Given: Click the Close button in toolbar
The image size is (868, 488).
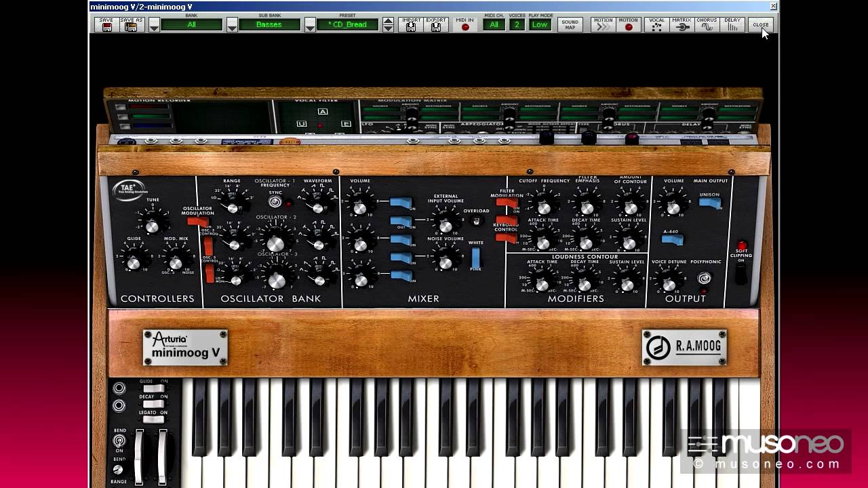Looking at the screenshot, I should (761, 24).
